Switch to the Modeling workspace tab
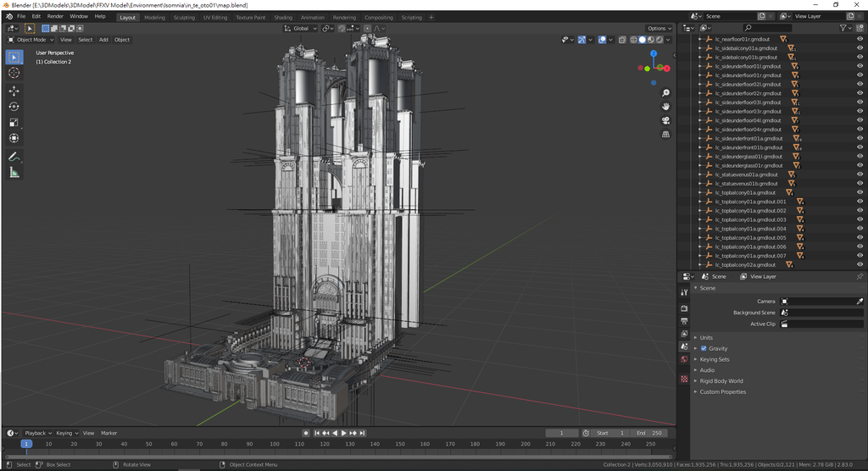 tap(154, 17)
